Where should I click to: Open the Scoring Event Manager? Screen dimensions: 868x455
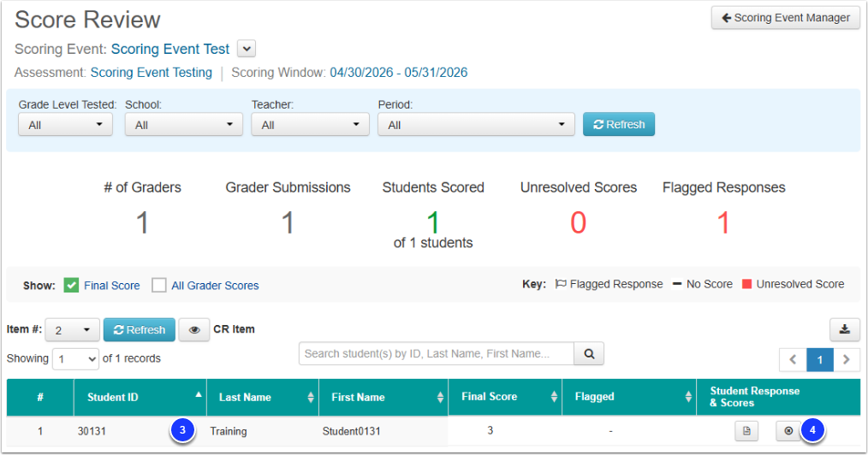pyautogui.click(x=786, y=18)
